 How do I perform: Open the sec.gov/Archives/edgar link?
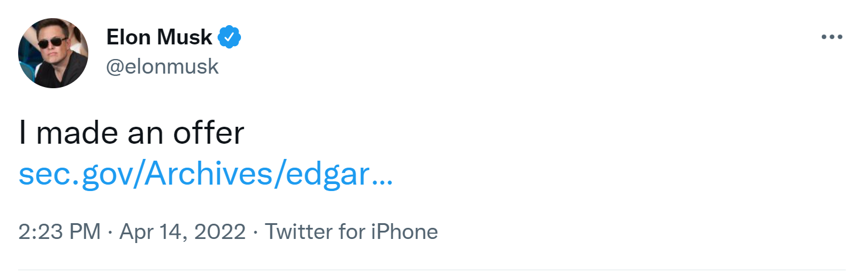(x=205, y=175)
